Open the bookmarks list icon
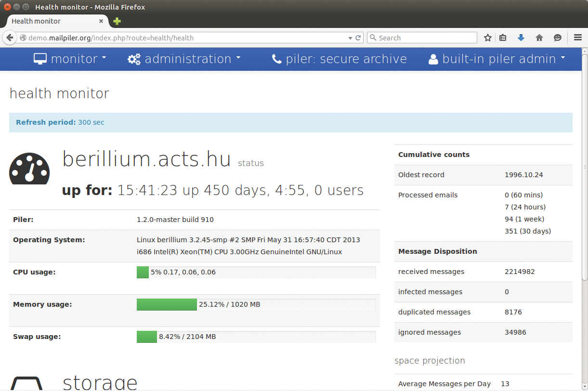 pyautogui.click(x=503, y=38)
